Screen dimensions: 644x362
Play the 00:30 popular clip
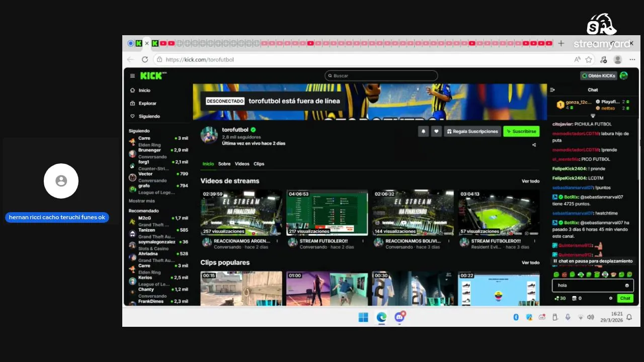(x=413, y=288)
